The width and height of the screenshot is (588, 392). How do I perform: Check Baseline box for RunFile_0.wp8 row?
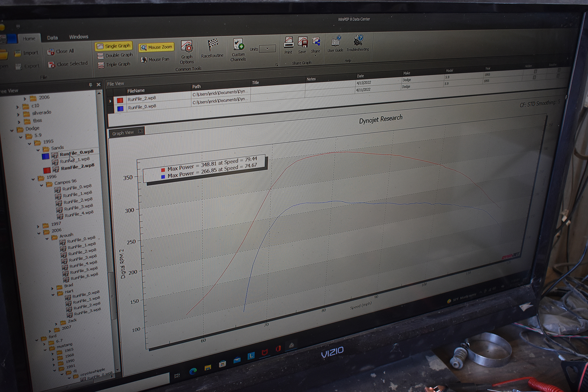[558, 76]
